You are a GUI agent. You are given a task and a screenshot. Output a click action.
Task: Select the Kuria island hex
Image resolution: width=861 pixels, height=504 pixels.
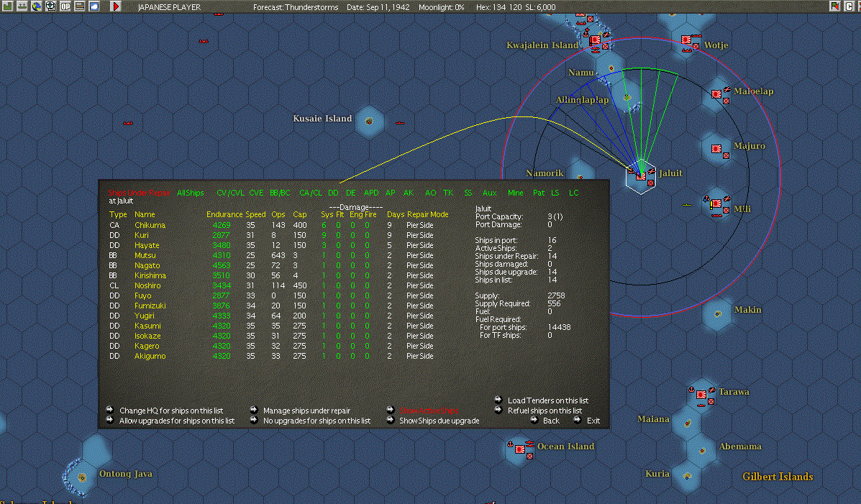point(687,476)
